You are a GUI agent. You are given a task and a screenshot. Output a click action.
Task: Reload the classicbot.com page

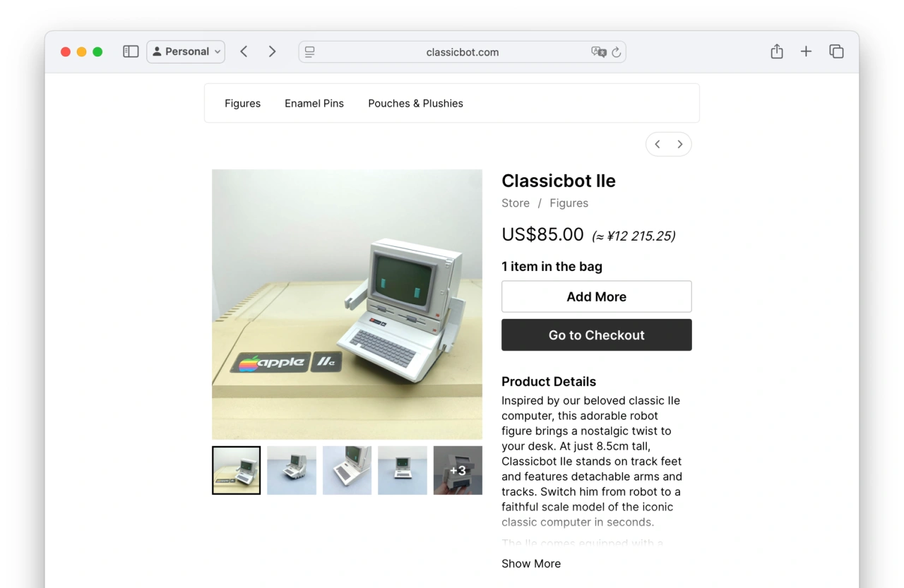[616, 52]
